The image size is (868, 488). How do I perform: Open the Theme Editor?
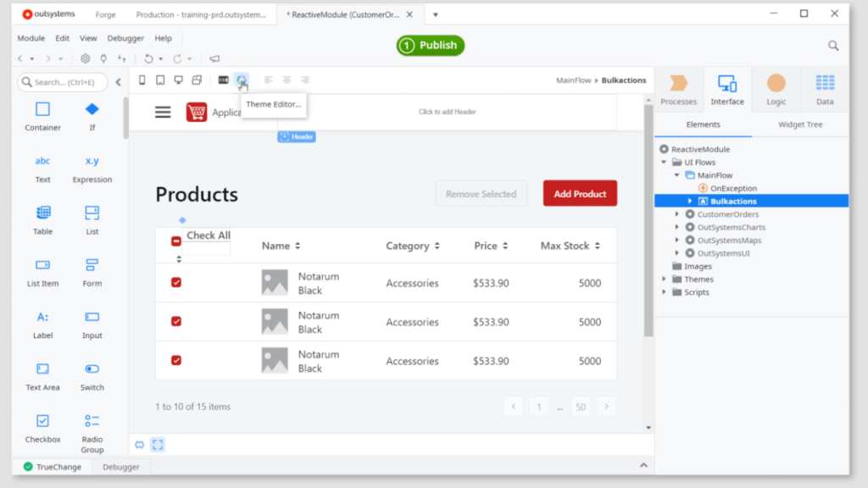(x=242, y=80)
